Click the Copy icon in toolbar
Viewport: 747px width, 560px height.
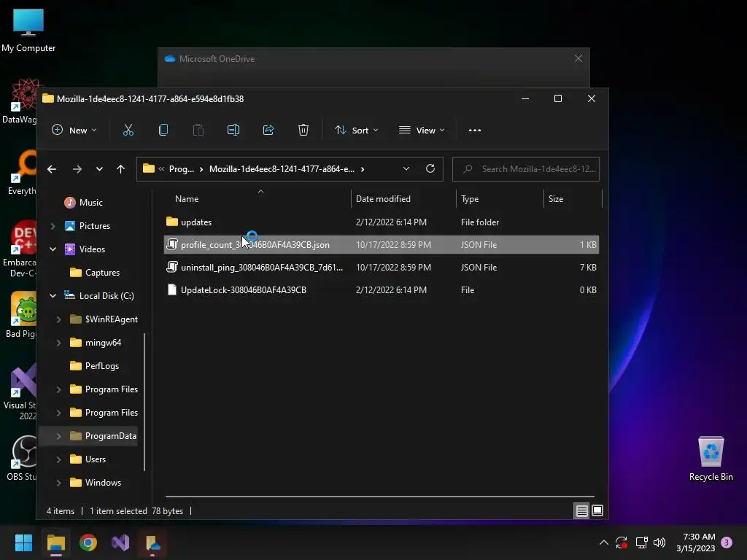tap(163, 130)
